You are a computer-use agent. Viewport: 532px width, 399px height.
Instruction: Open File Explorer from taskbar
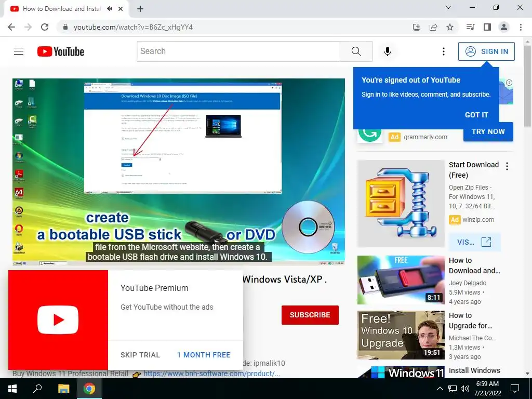[63, 389]
